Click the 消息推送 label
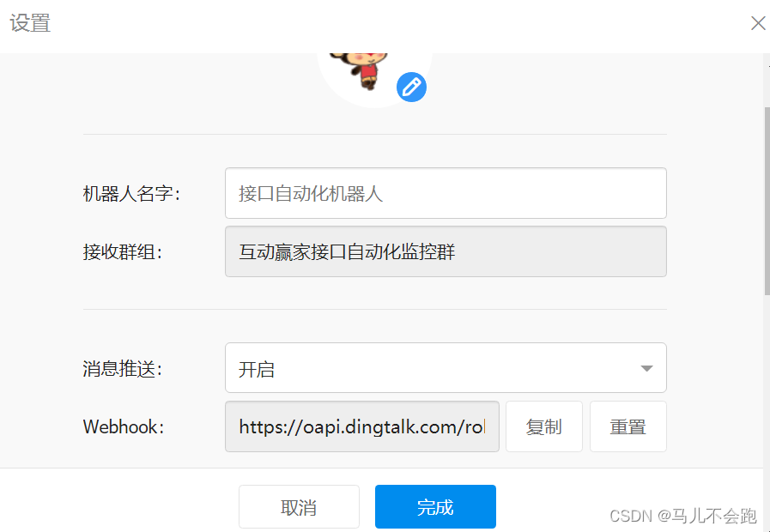 [123, 369]
